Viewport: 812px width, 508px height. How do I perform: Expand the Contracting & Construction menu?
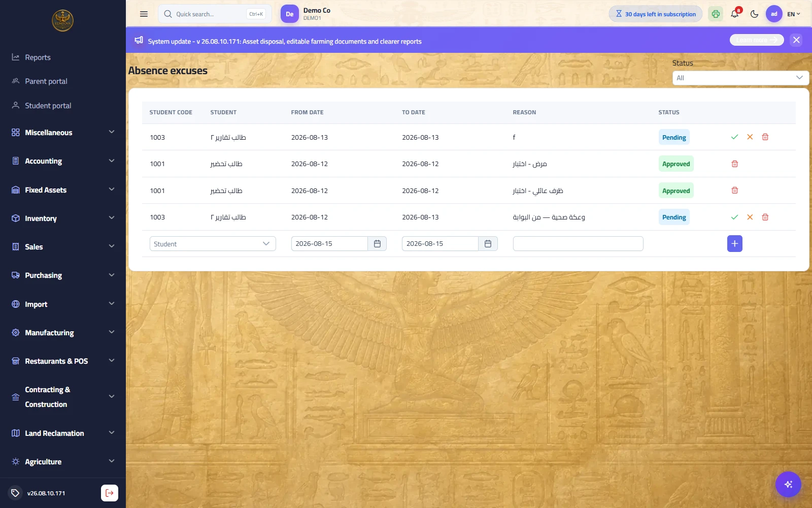point(63,397)
